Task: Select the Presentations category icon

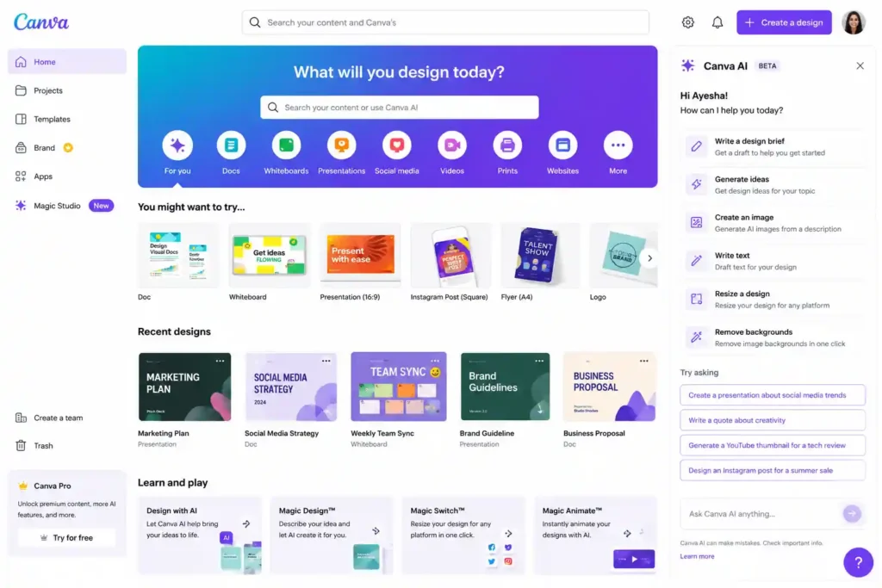Action: click(x=341, y=145)
